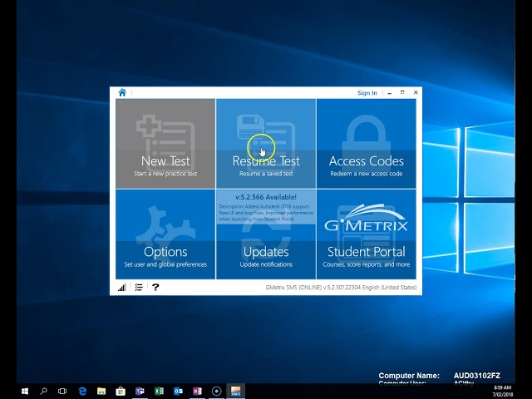532x399 pixels.
Task: Open taskbar Search magnifier
Action: coord(43,392)
